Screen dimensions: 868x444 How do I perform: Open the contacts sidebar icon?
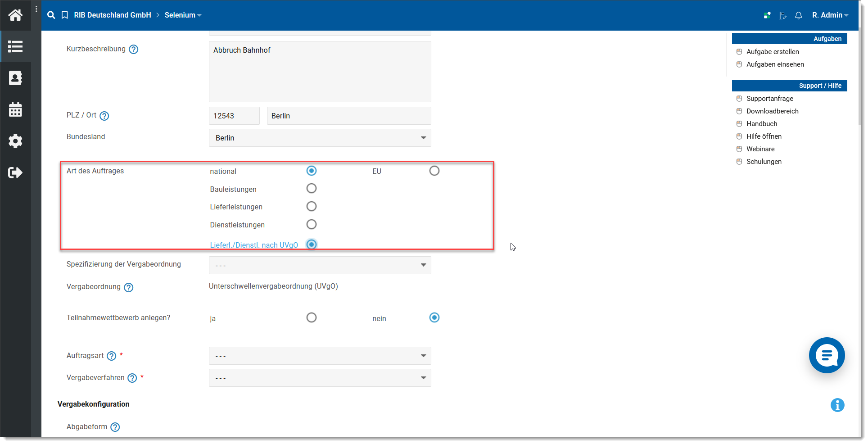pos(15,78)
